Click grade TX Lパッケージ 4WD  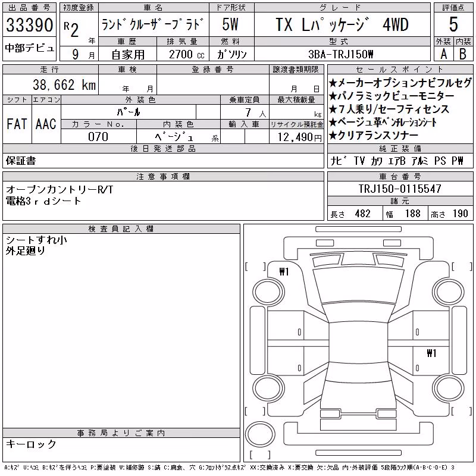coord(342,24)
